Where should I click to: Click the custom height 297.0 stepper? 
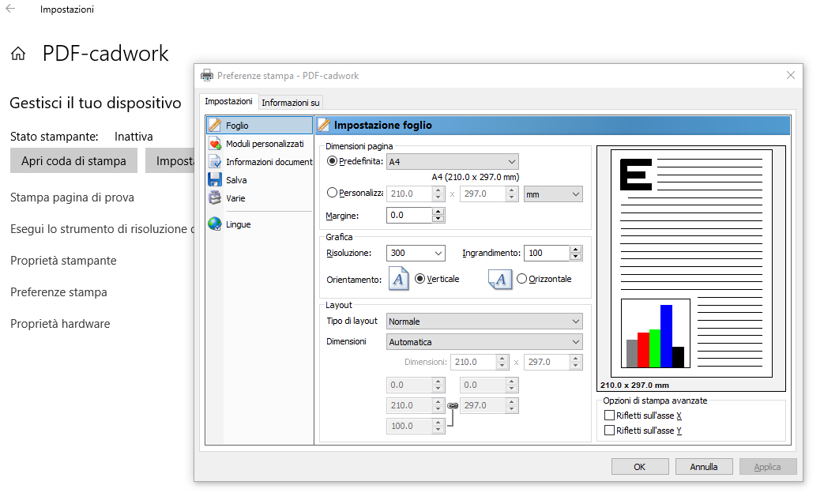click(512, 194)
